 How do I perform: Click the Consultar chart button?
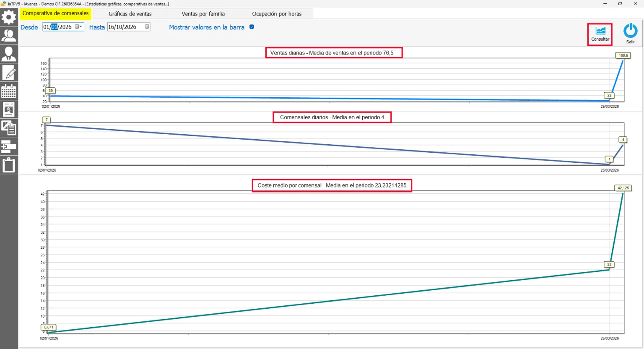click(600, 34)
